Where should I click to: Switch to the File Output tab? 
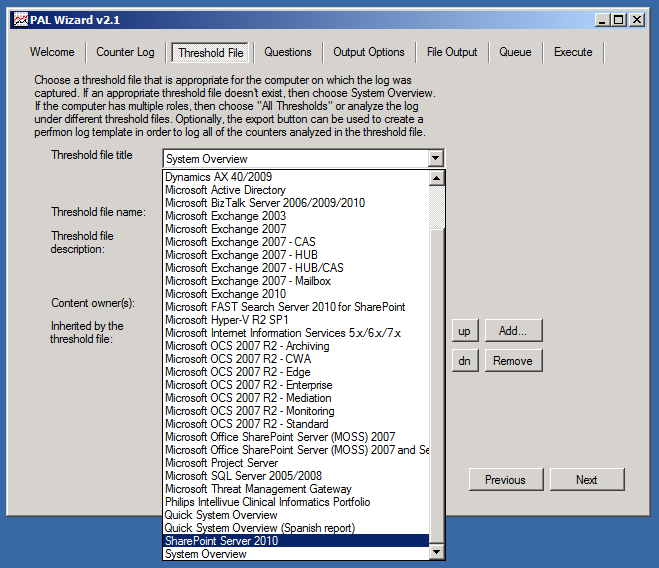tap(452, 52)
